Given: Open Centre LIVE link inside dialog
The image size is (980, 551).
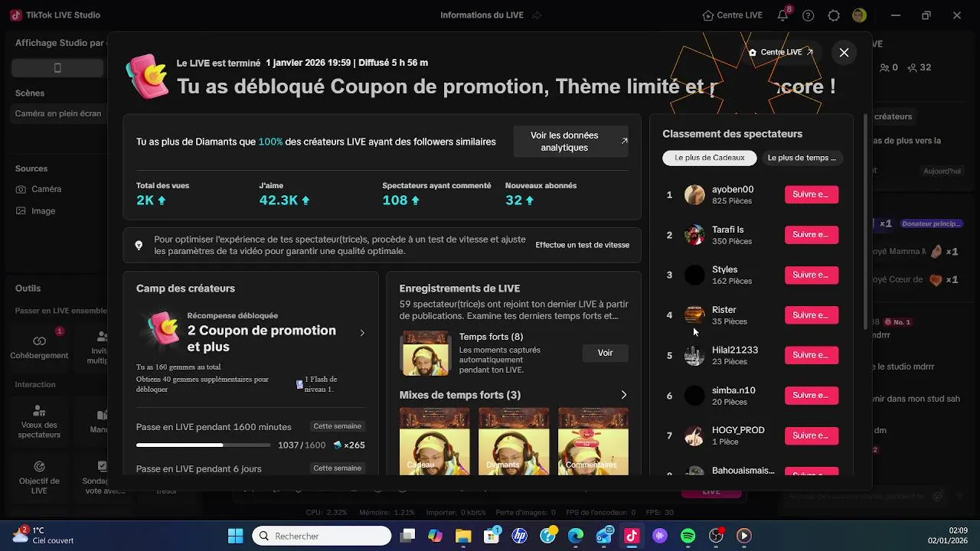Looking at the screenshot, I should pyautogui.click(x=781, y=52).
